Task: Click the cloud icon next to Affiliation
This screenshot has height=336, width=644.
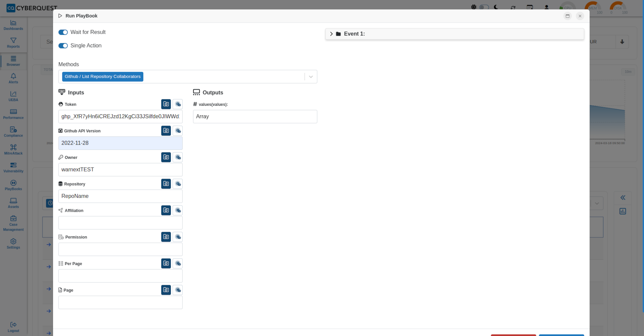Action: coord(178,210)
